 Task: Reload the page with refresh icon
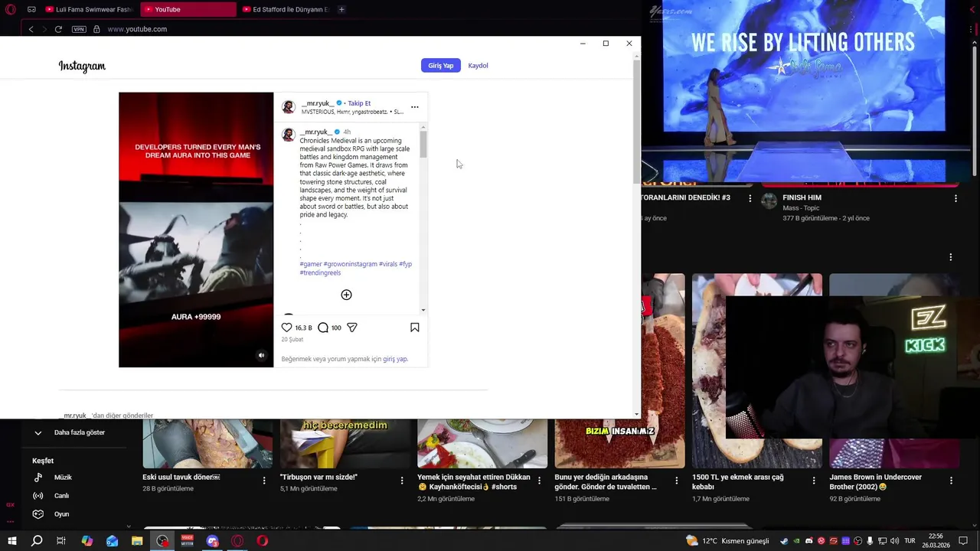pos(58,29)
